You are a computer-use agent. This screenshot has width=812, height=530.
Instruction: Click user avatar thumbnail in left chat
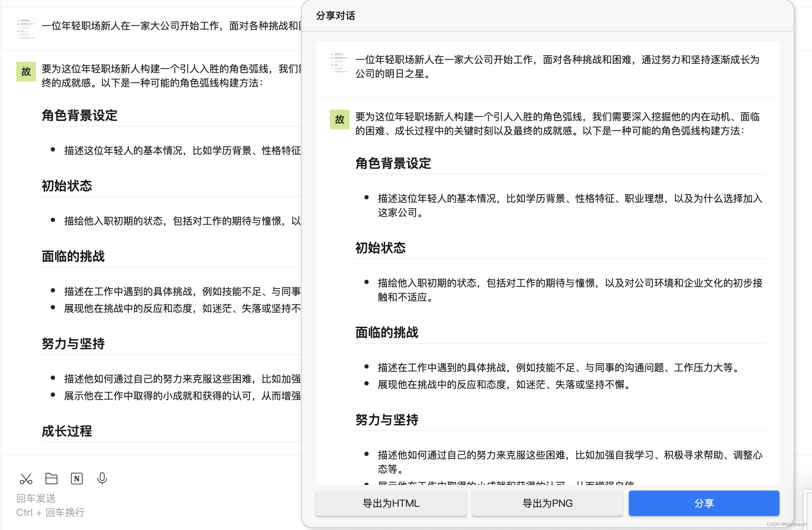26,29
